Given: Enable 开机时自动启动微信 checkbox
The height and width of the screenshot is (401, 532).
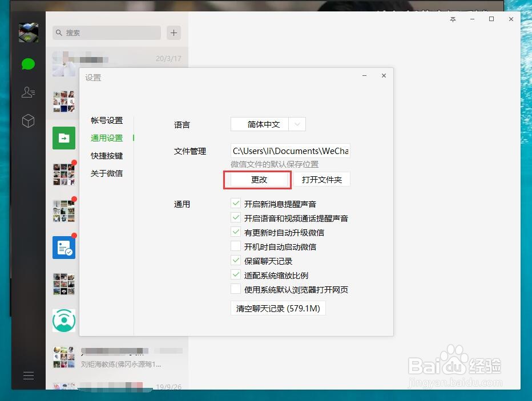Looking at the screenshot, I should 236,246.
